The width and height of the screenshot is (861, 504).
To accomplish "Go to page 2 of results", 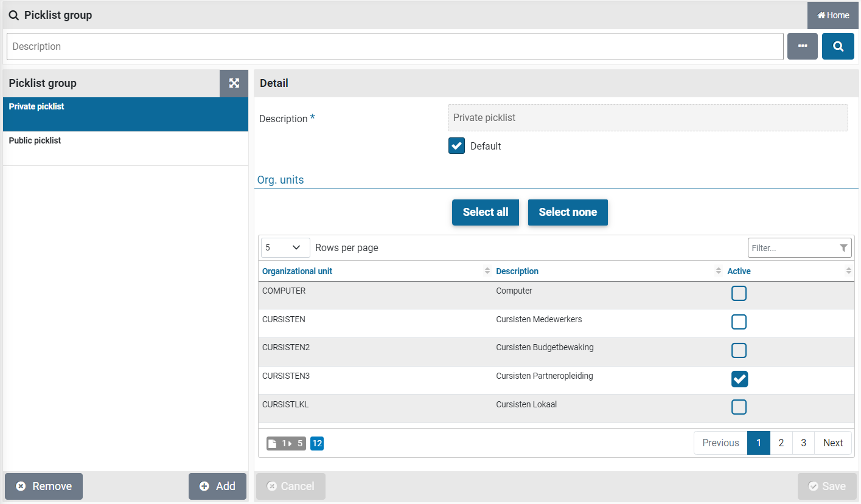I will tap(781, 443).
